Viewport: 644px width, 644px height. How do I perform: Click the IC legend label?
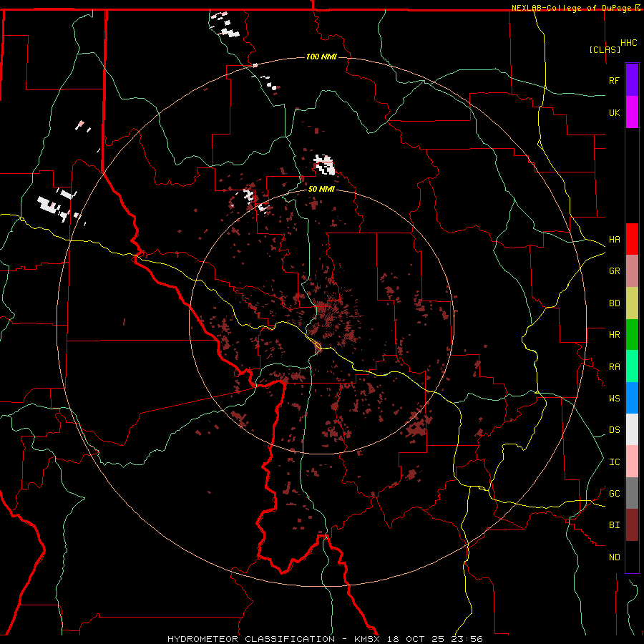(x=614, y=462)
